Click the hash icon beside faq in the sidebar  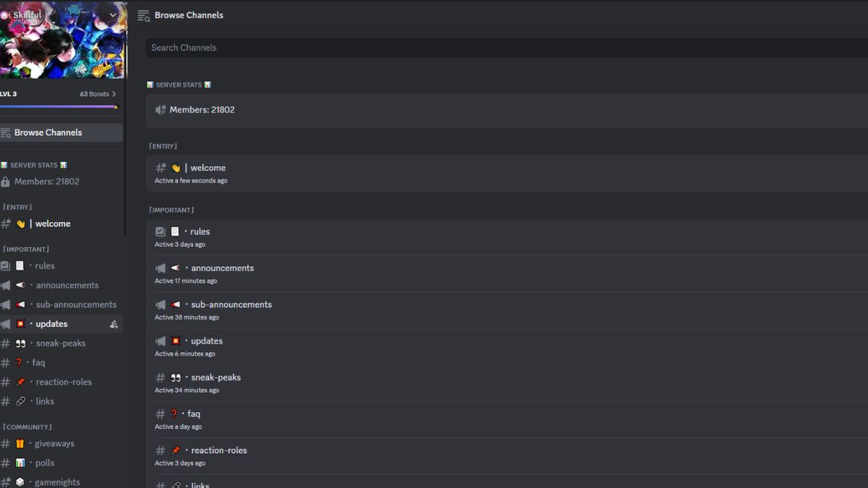6,363
